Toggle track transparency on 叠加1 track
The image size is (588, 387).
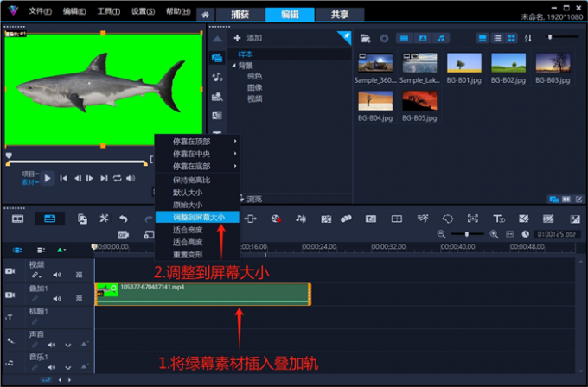[80, 298]
